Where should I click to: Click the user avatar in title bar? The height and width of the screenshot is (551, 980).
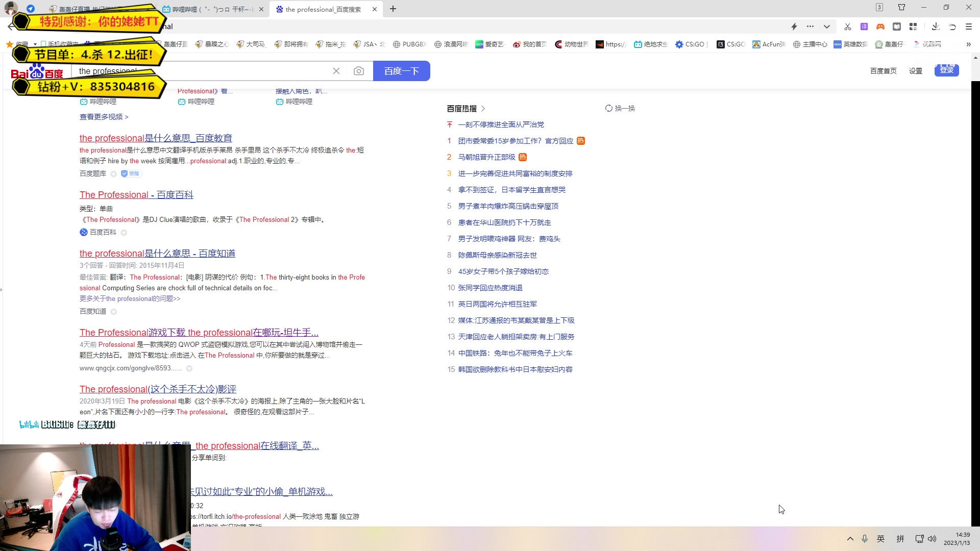pyautogui.click(x=10, y=8)
